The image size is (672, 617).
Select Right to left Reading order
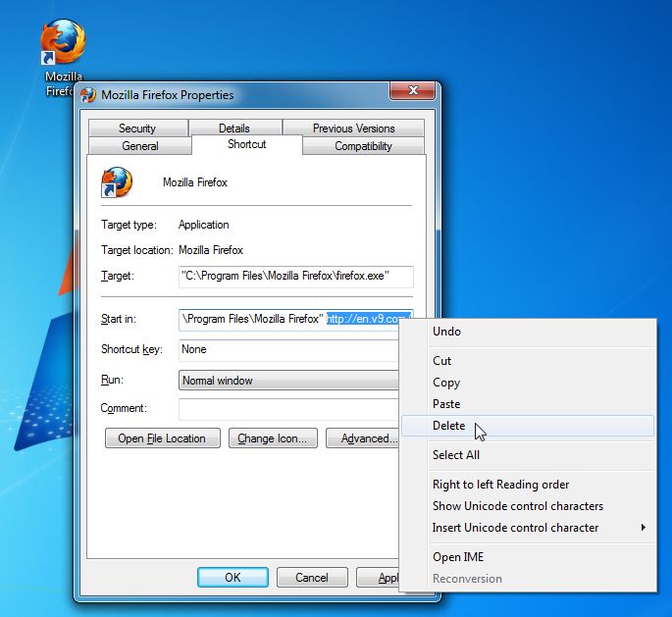(528, 485)
